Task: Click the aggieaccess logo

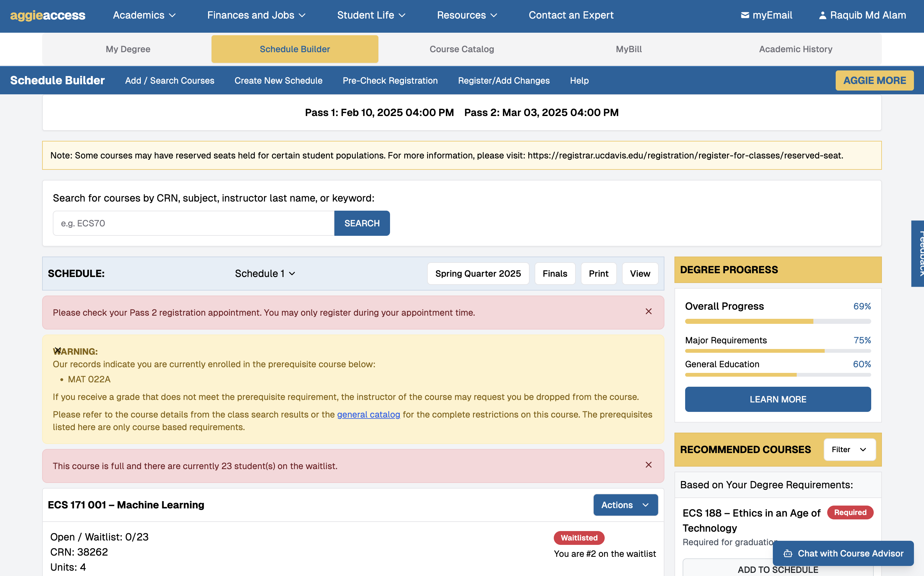Action: point(47,15)
